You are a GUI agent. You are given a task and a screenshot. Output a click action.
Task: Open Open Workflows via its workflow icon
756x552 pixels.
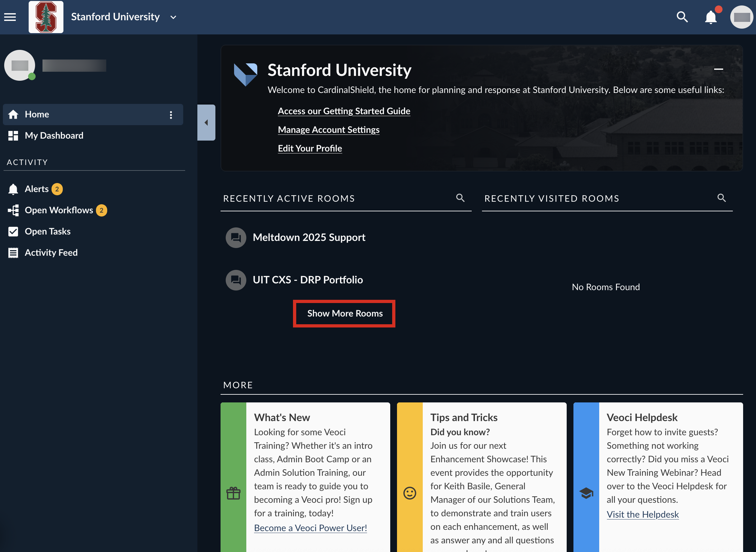(13, 210)
